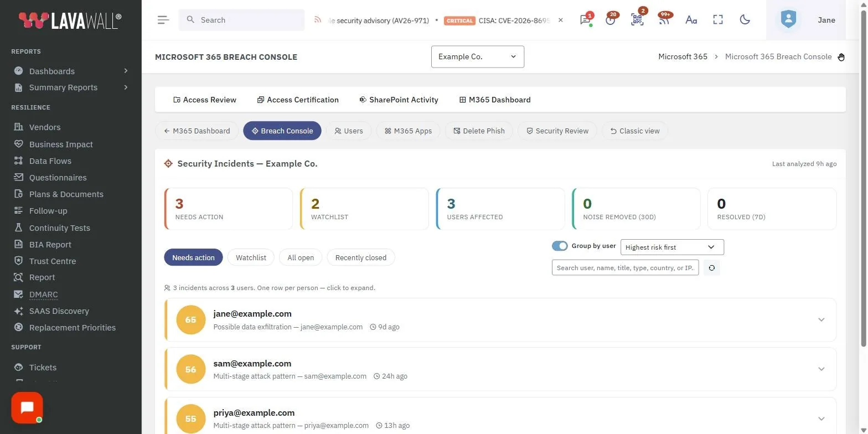The width and height of the screenshot is (868, 434).
Task: Click the user avatar shield icon
Action: click(x=788, y=20)
